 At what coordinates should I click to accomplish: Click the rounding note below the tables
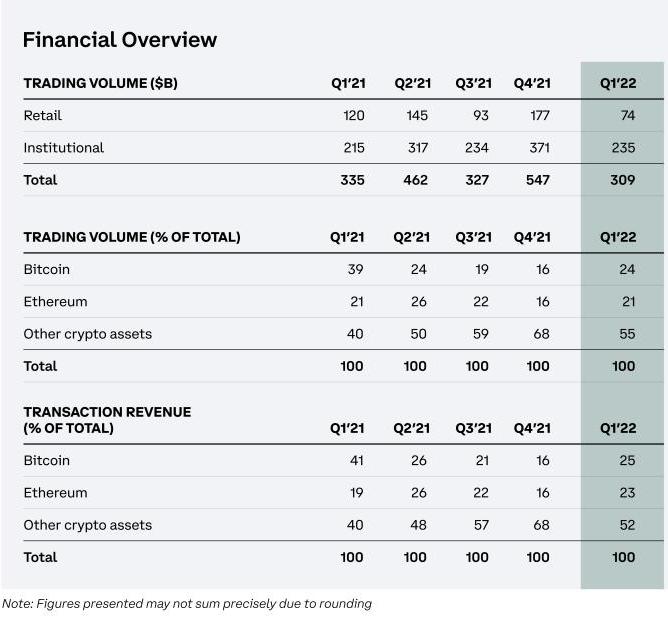[187, 603]
